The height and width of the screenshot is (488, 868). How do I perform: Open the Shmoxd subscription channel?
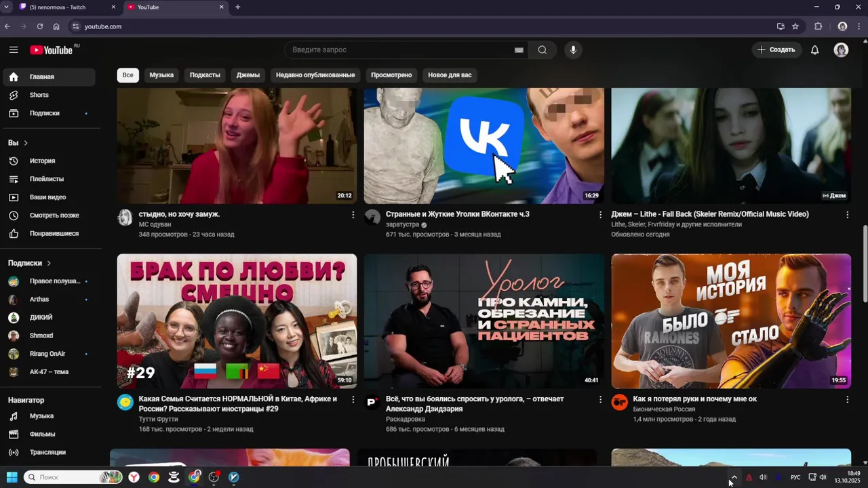click(x=47, y=335)
